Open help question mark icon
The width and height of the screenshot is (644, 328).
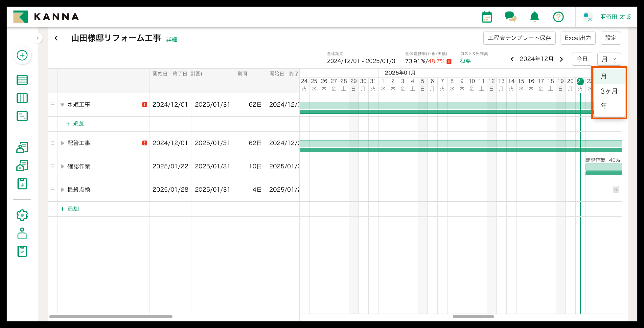(x=558, y=17)
